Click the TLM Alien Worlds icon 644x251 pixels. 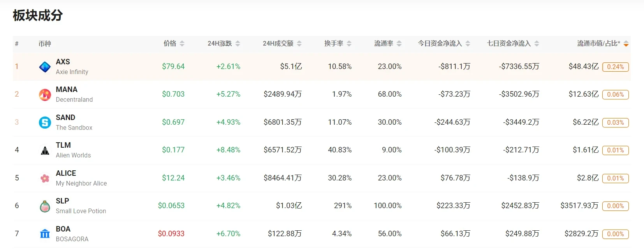pyautogui.click(x=45, y=150)
